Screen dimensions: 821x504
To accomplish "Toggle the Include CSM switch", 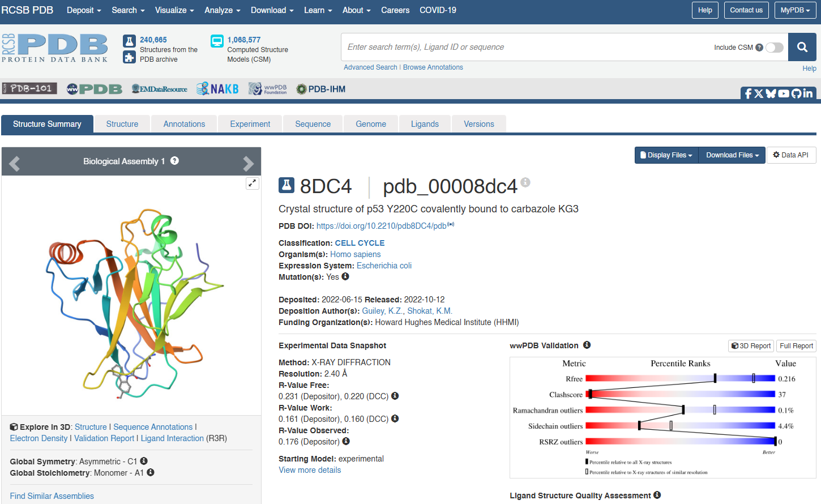I will click(775, 48).
